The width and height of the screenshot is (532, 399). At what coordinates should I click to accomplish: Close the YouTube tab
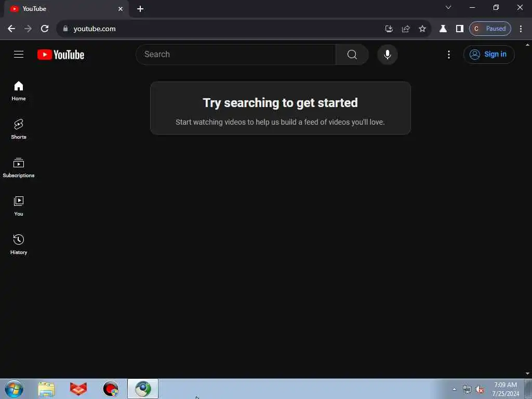tap(121, 9)
